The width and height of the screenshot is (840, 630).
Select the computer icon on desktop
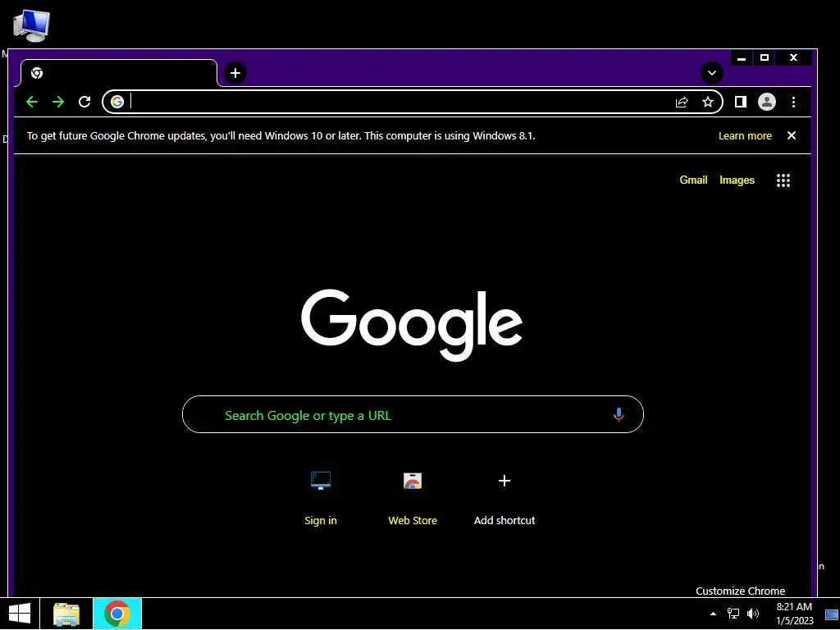[32, 25]
